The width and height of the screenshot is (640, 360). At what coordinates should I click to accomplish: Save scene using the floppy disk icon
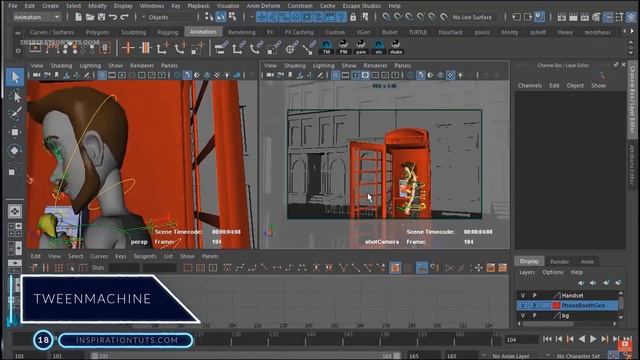tap(101, 17)
